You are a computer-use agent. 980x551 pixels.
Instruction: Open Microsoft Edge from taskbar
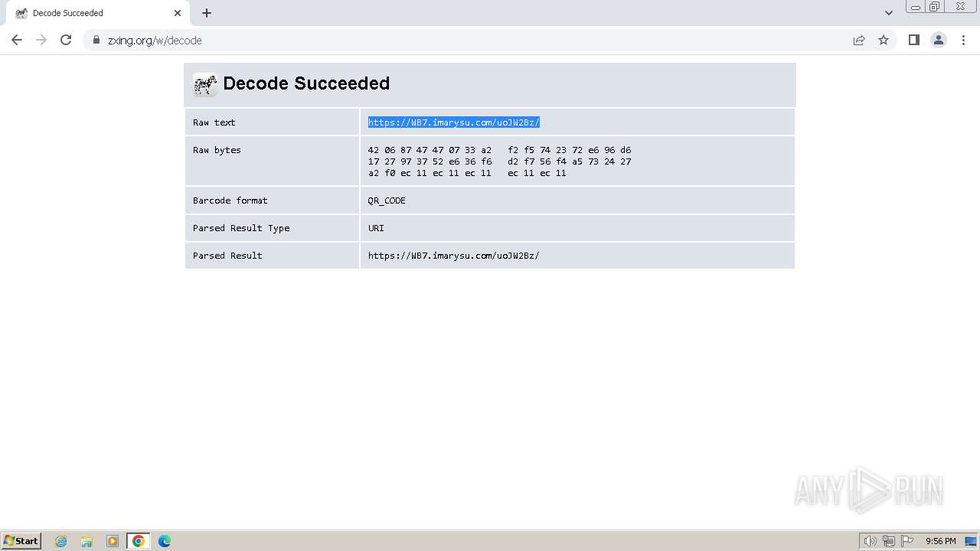[x=165, y=541]
